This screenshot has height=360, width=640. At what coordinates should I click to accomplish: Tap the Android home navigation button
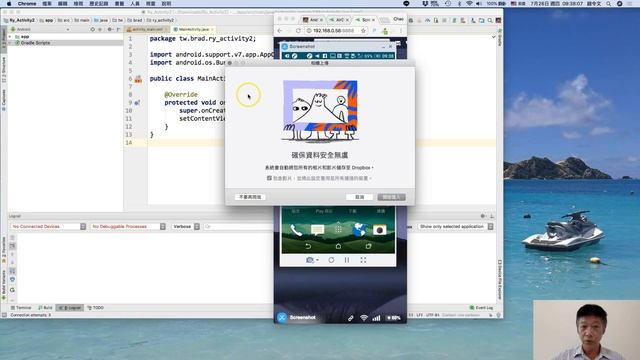[x=338, y=246]
